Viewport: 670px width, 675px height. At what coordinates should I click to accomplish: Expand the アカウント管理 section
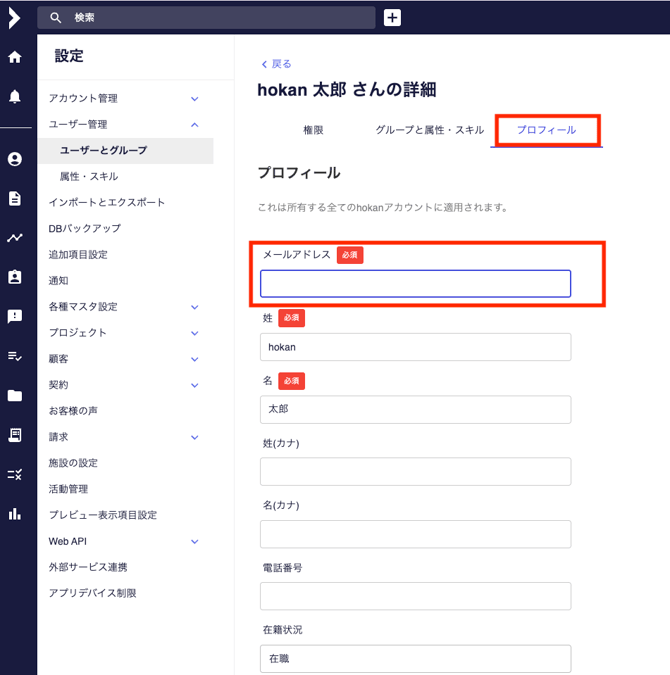pyautogui.click(x=194, y=99)
